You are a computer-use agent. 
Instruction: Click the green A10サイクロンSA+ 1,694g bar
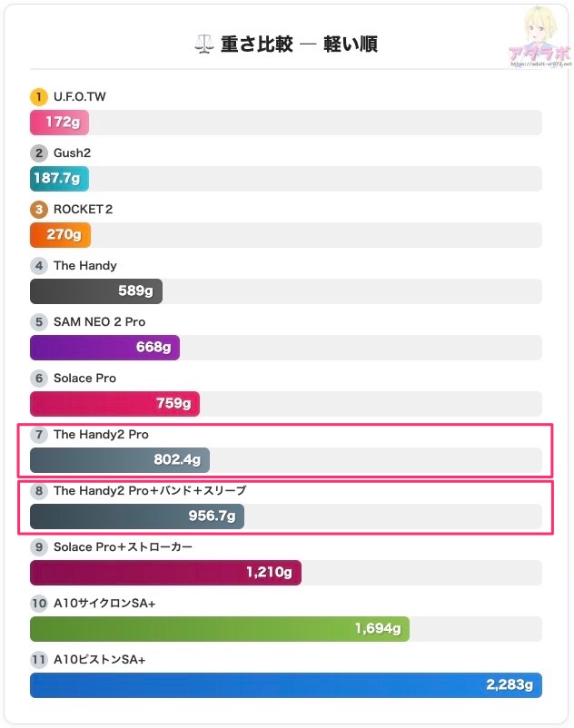point(219,629)
